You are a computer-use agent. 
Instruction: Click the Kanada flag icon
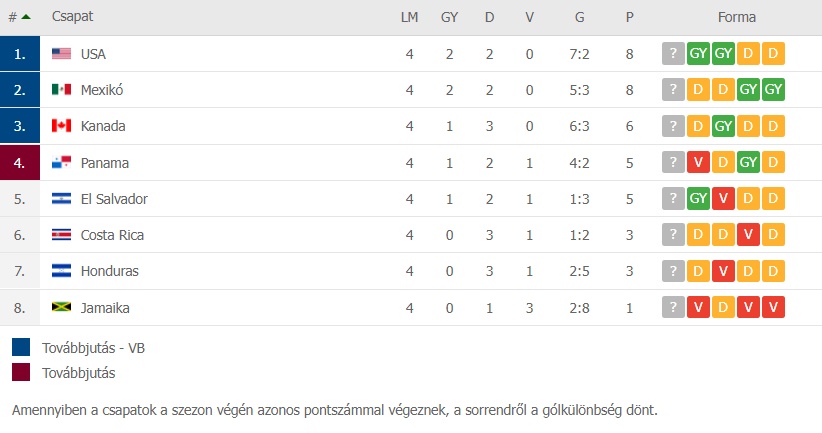61,126
